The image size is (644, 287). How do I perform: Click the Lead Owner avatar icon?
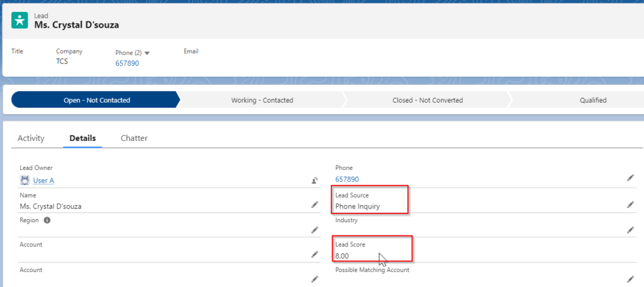click(25, 181)
